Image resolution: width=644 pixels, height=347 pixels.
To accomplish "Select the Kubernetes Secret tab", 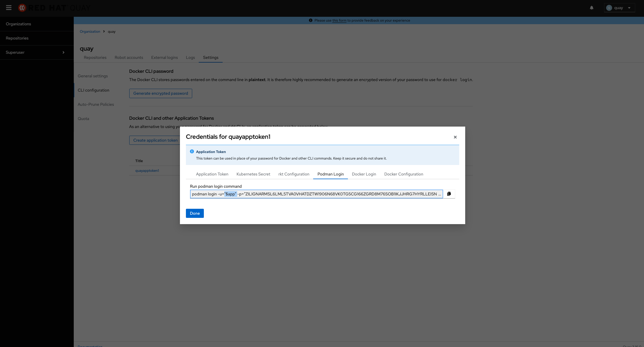I will 253,174.
